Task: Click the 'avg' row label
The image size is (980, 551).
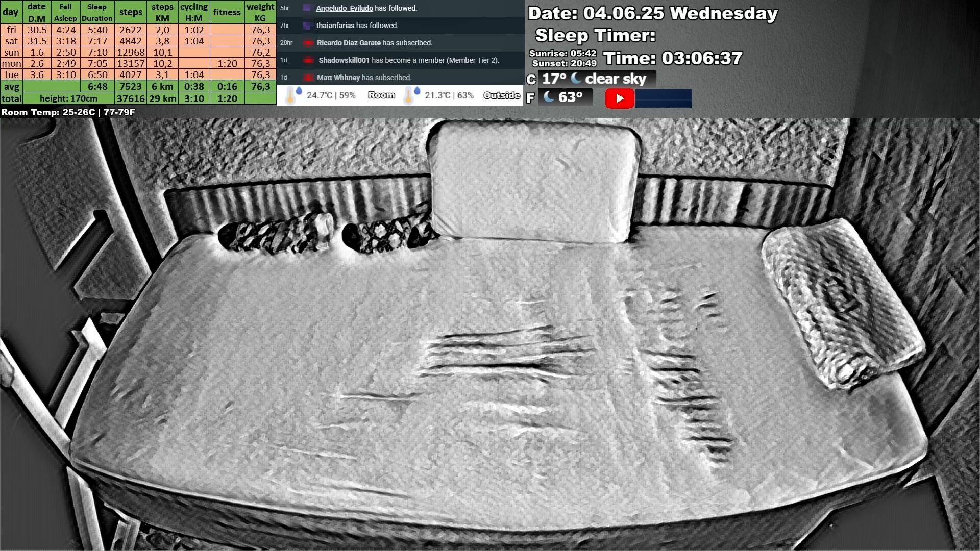Action: pyautogui.click(x=11, y=86)
